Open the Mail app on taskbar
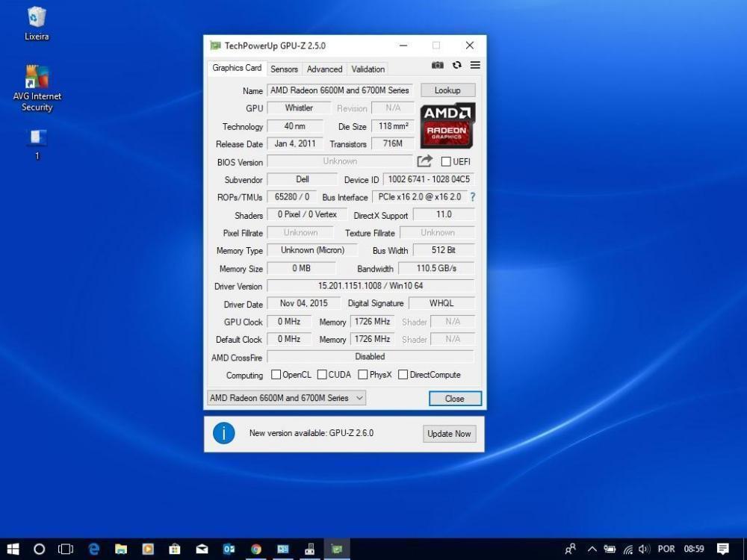Viewport: 747px width, 560px height. pos(202,549)
